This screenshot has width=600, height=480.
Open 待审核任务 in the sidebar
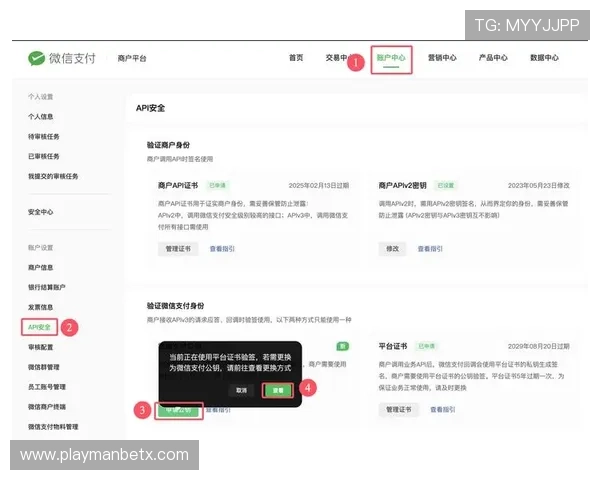(44, 136)
